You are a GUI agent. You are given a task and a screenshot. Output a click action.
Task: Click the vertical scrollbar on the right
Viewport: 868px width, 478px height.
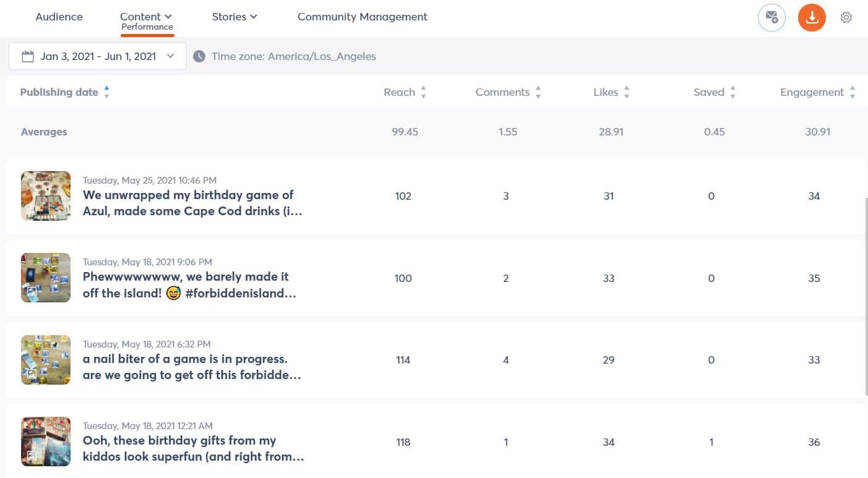tap(866, 297)
